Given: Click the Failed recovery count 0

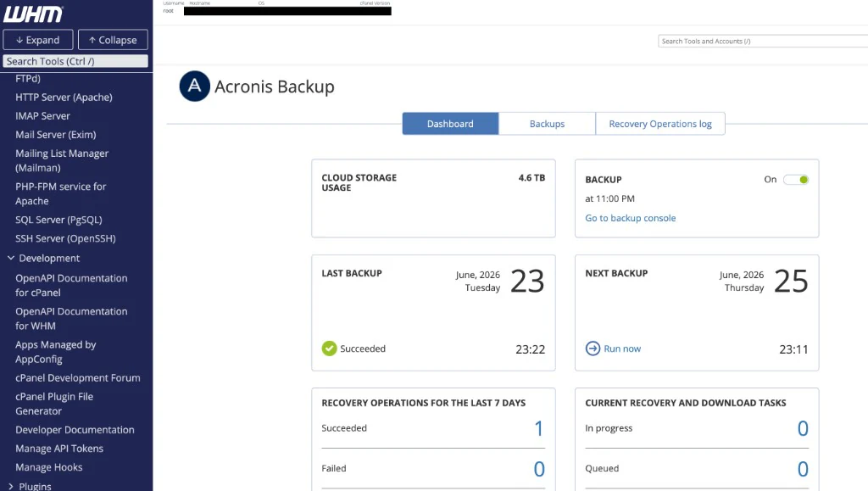Looking at the screenshot, I should [539, 469].
